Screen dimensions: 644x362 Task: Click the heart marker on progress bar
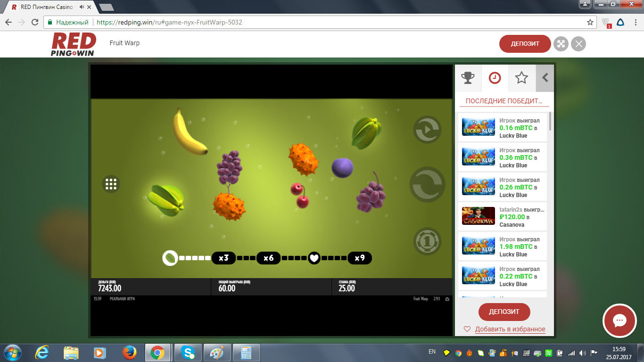(314, 258)
